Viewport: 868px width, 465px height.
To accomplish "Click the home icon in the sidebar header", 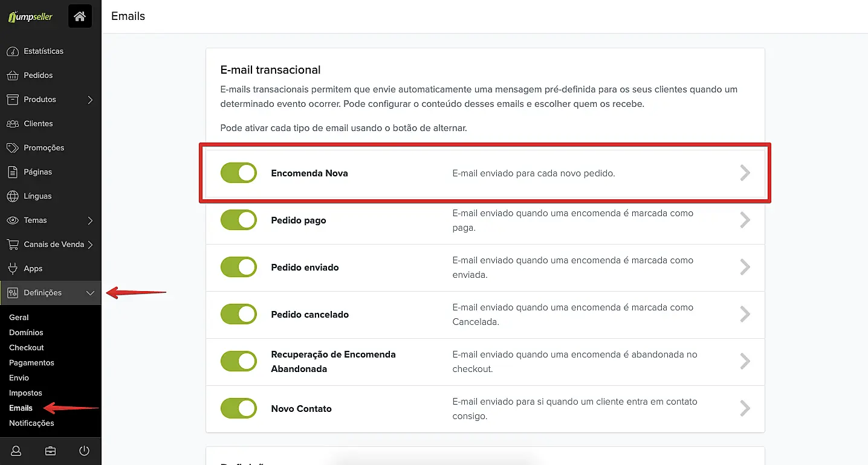I will point(80,16).
